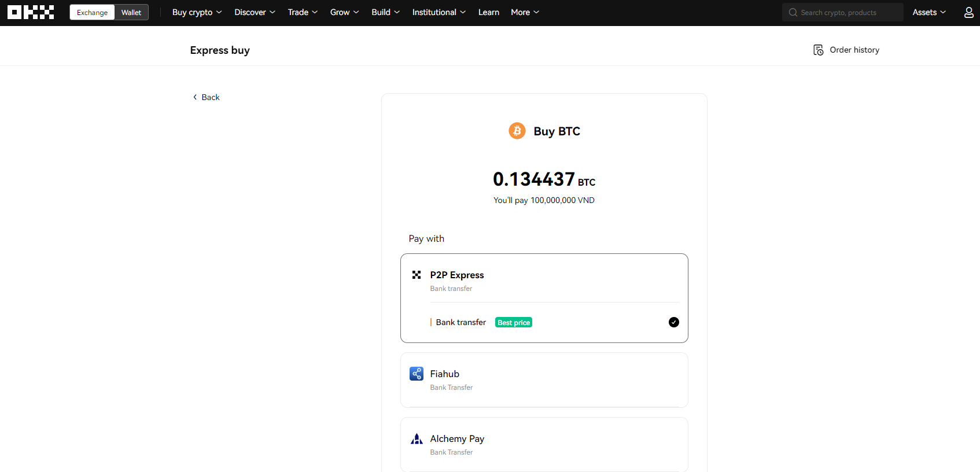This screenshot has height=472, width=980.
Task: Click the orange Bitcoin icon
Action: coord(517,131)
